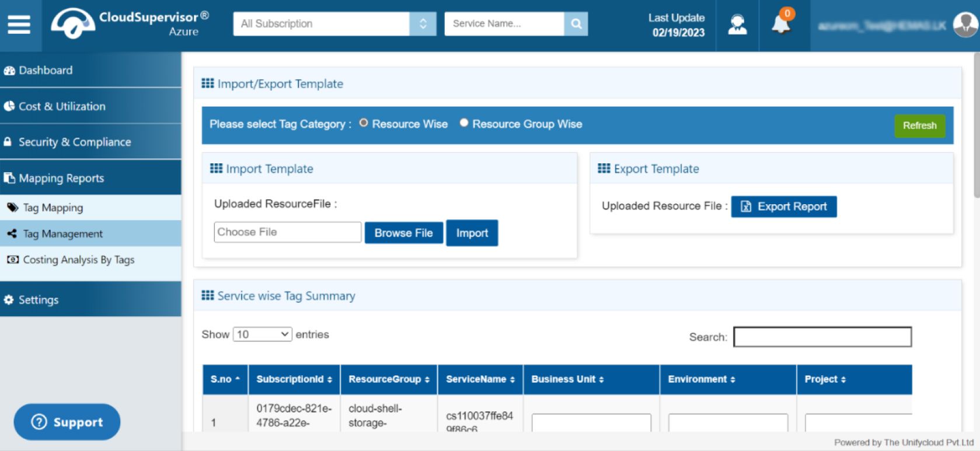
Task: Open the Support chat button
Action: pyautogui.click(x=67, y=422)
